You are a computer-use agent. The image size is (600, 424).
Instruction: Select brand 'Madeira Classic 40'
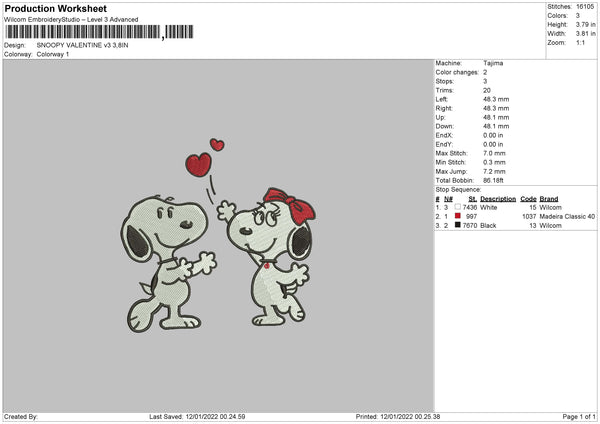click(x=567, y=217)
